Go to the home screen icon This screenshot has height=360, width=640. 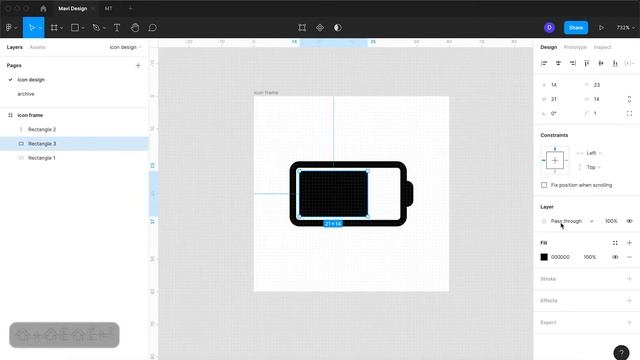(x=43, y=9)
